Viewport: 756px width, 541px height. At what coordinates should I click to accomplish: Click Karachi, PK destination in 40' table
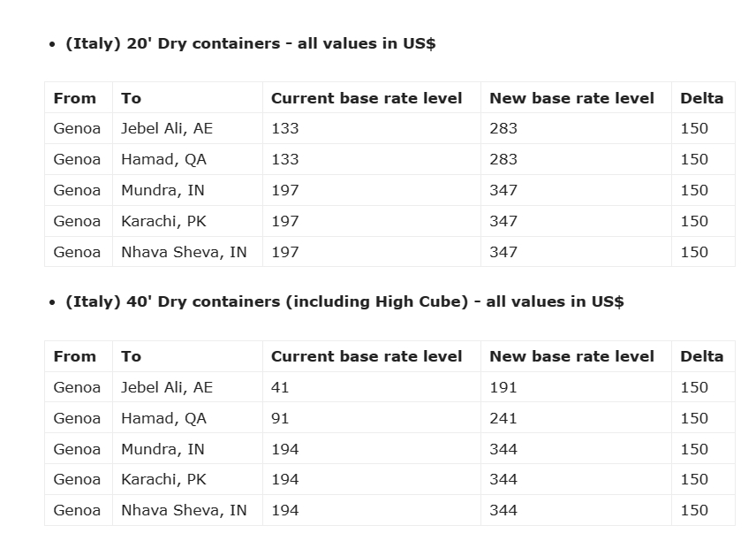click(x=163, y=479)
